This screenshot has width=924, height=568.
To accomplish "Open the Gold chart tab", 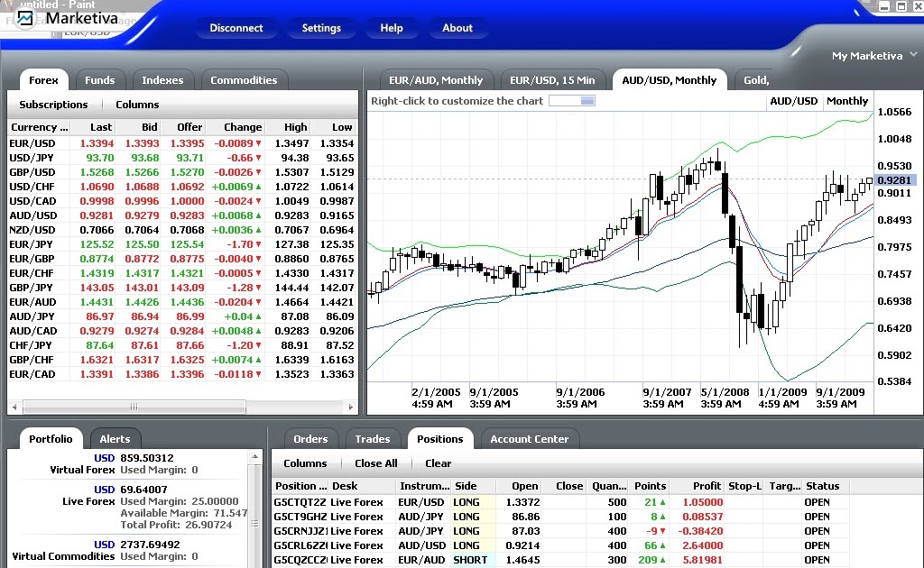I will pyautogui.click(x=757, y=80).
